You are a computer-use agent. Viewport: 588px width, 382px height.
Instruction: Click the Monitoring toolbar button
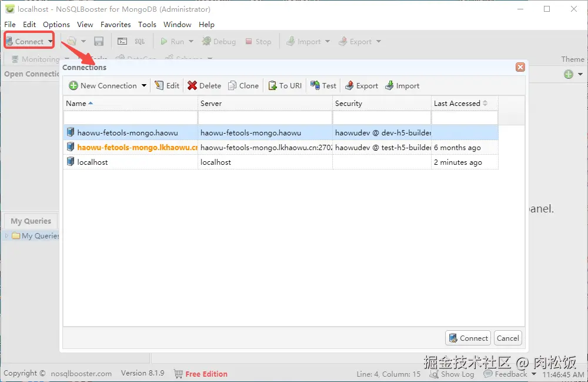tap(35, 59)
